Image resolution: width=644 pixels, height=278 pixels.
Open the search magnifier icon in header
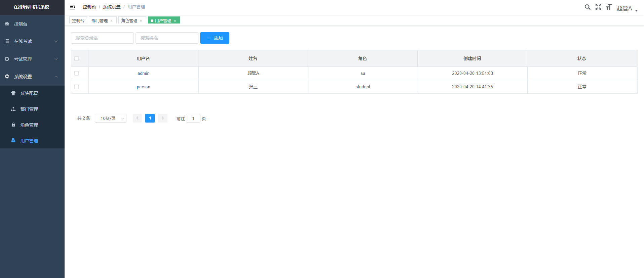pyautogui.click(x=588, y=7)
